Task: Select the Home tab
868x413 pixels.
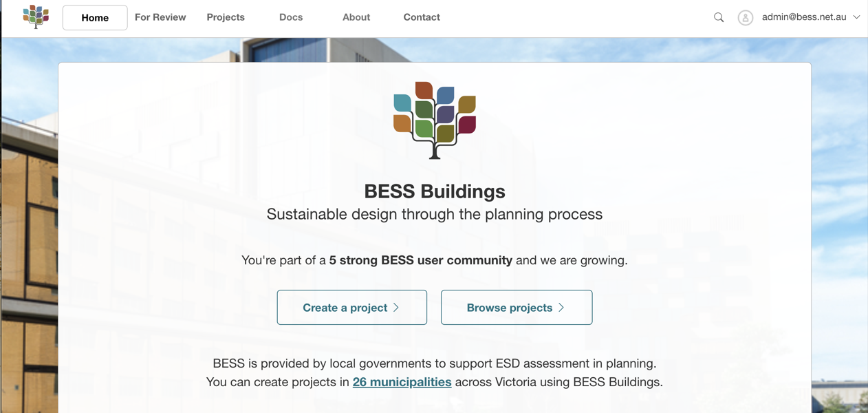Action: pos(95,18)
